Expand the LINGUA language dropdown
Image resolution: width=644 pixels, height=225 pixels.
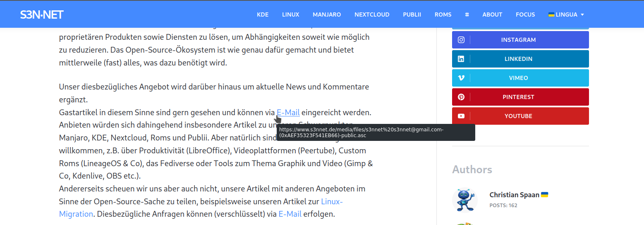566,15
